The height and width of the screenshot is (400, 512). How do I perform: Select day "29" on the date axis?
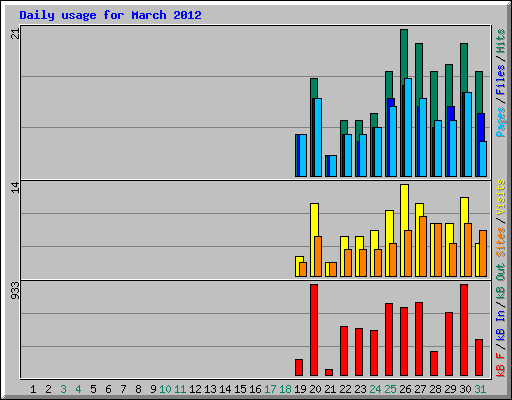450,389
